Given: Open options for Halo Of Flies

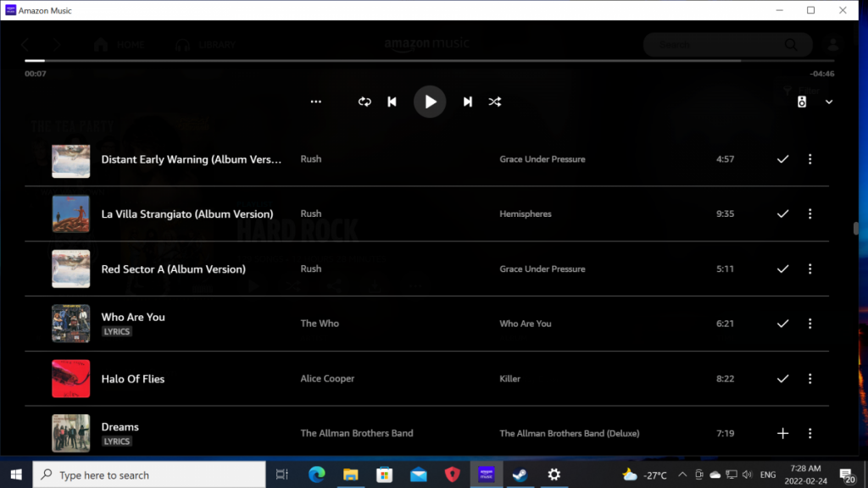Looking at the screenshot, I should 810,379.
